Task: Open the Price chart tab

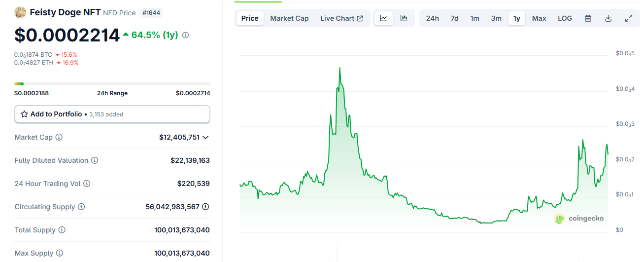Action: tap(250, 18)
